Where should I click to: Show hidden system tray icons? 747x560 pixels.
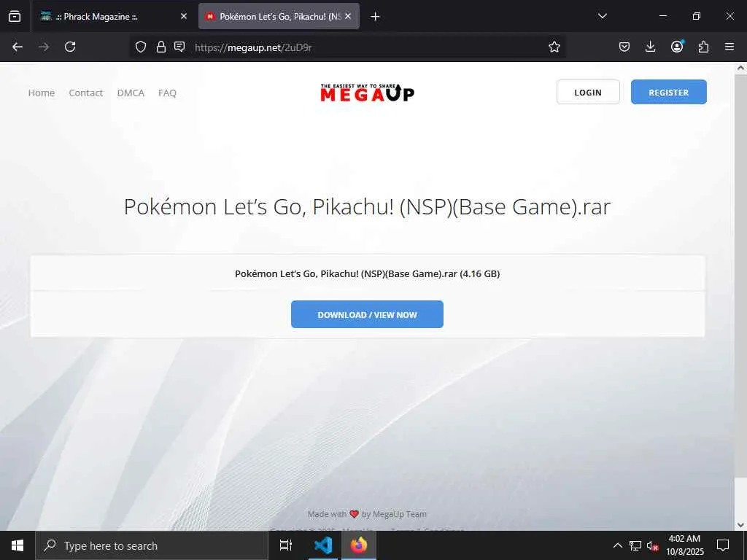[x=617, y=545]
